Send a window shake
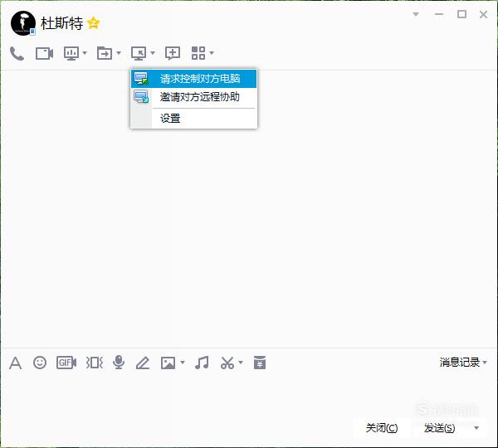Screen dimensions: 498x448 pos(95,363)
